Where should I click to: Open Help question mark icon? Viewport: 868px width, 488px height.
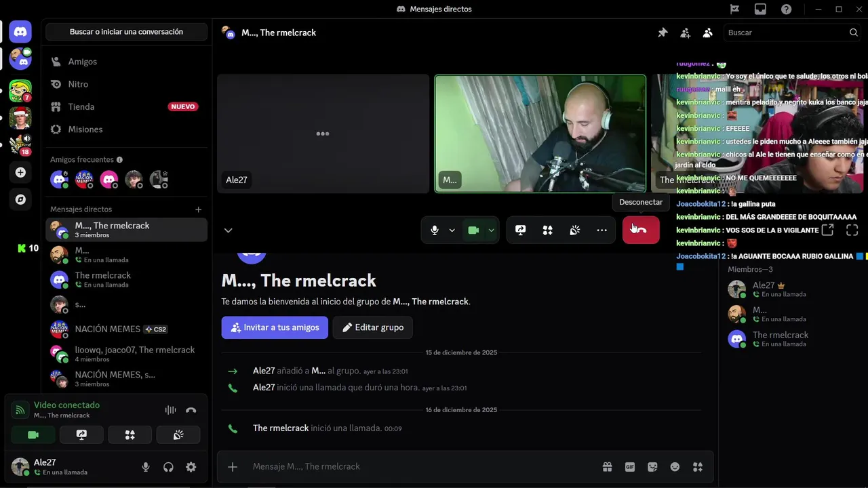(x=786, y=9)
